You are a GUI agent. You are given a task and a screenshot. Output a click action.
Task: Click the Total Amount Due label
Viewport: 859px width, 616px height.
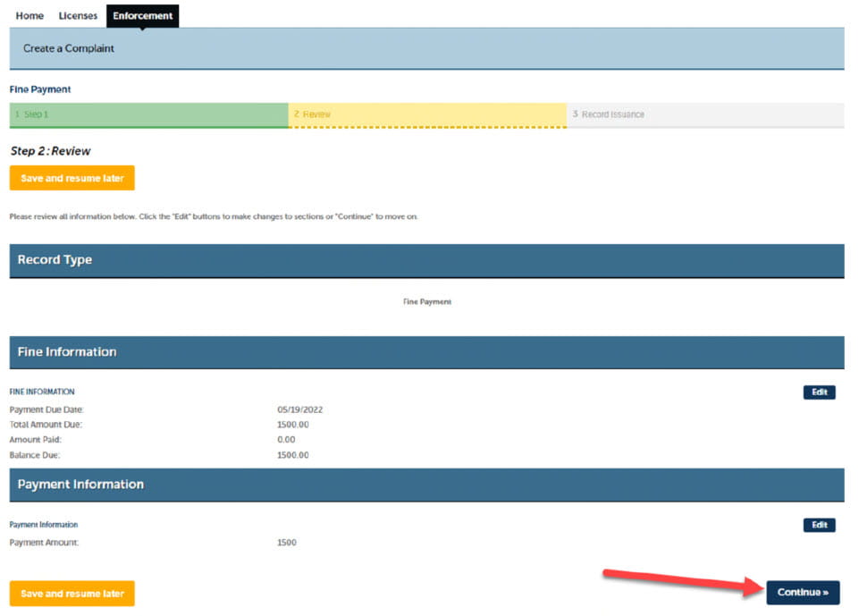46,425
